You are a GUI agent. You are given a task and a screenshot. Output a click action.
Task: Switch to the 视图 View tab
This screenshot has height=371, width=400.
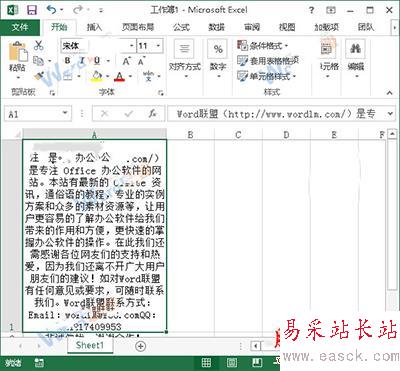click(287, 27)
